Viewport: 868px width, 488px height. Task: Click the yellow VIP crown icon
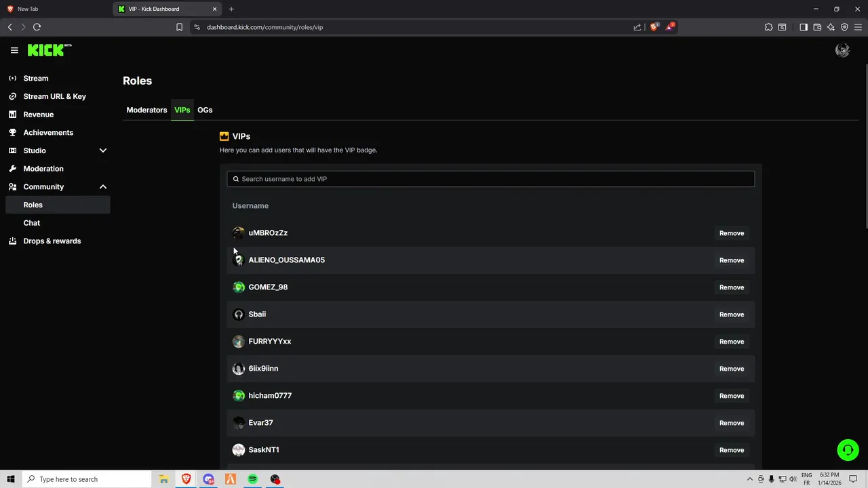[x=224, y=136]
